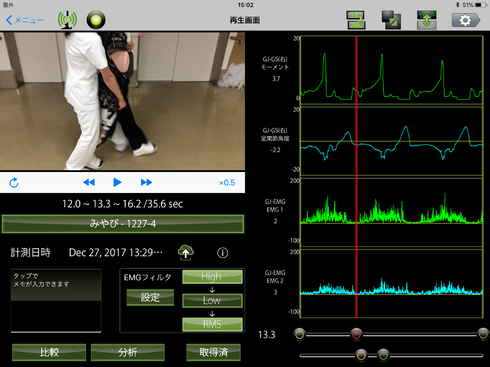Open settings gear button
490x367 pixels.
[466, 20]
